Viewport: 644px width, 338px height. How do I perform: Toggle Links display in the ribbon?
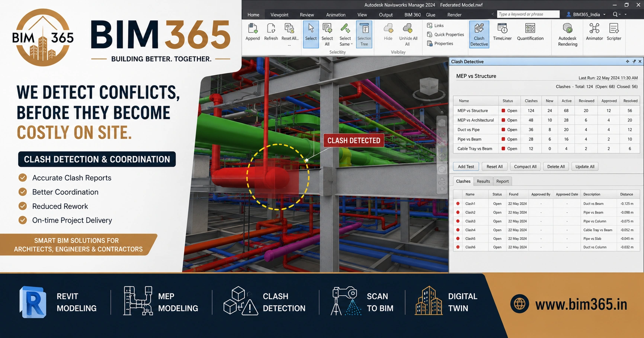[435, 26]
